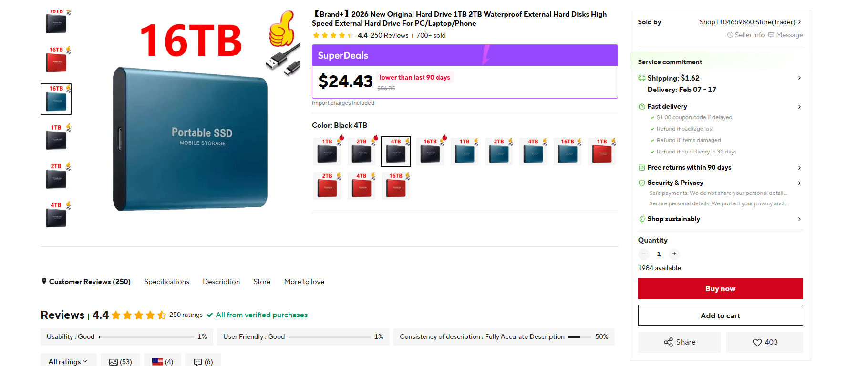This screenshot has width=868, height=366.
Task: Select the red 16TB thumbnail in left gallery
Action: [x=56, y=60]
